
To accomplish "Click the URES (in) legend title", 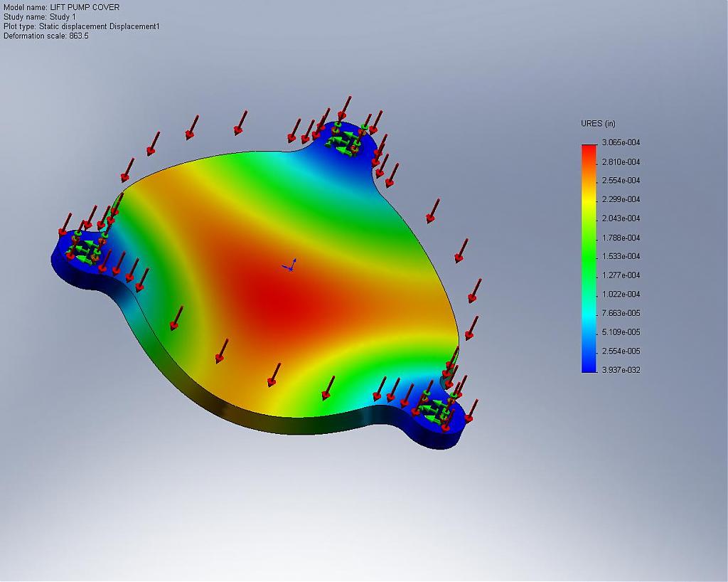I will click(598, 124).
